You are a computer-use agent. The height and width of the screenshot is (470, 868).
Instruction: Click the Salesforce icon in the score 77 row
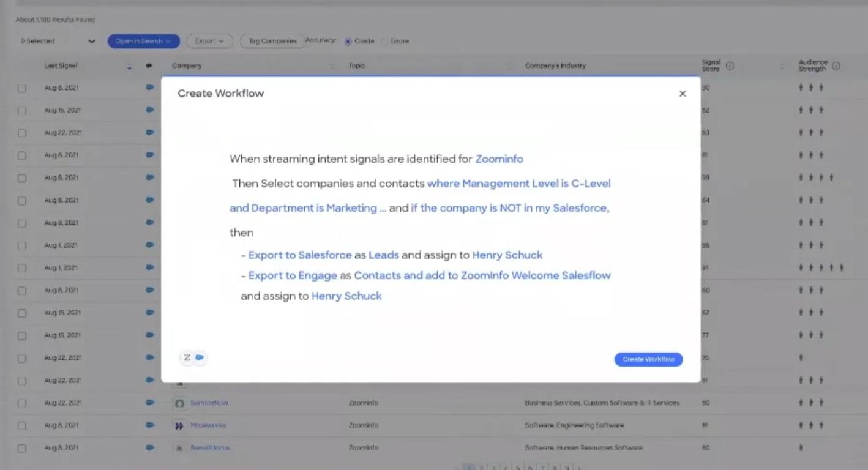click(150, 335)
